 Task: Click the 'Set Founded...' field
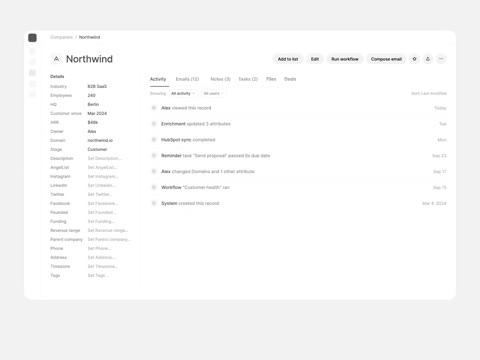pos(102,212)
